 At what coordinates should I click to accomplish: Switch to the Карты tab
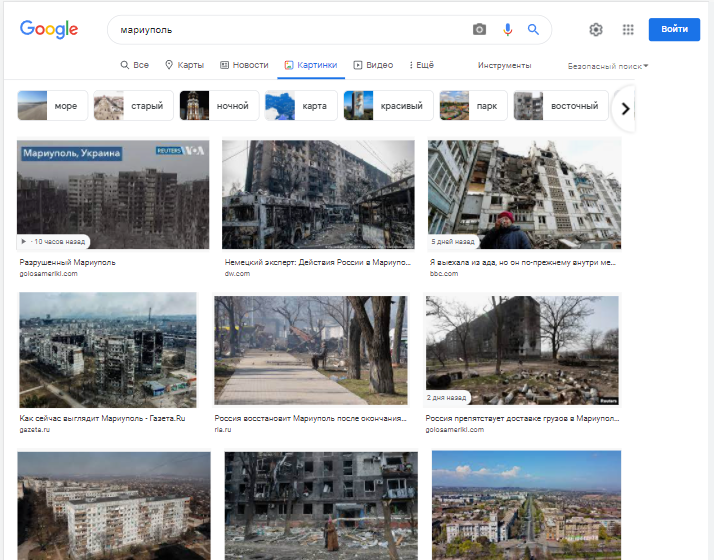point(184,65)
